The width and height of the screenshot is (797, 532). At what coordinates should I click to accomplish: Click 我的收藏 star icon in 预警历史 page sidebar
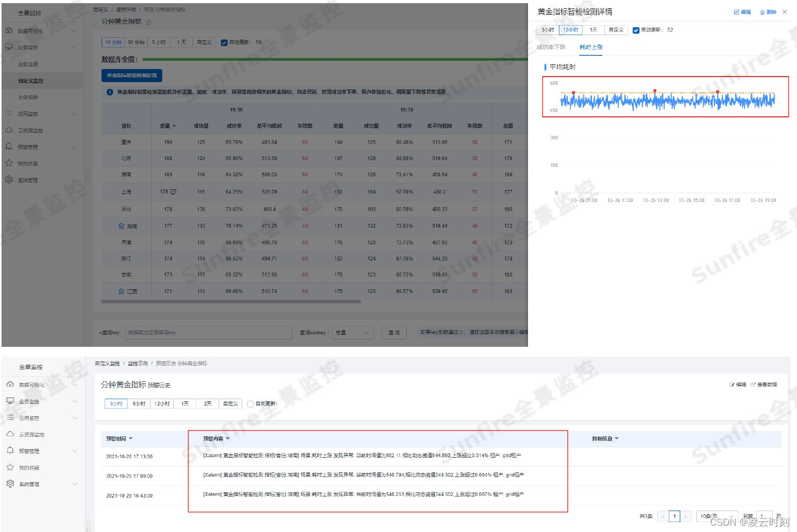pos(10,467)
